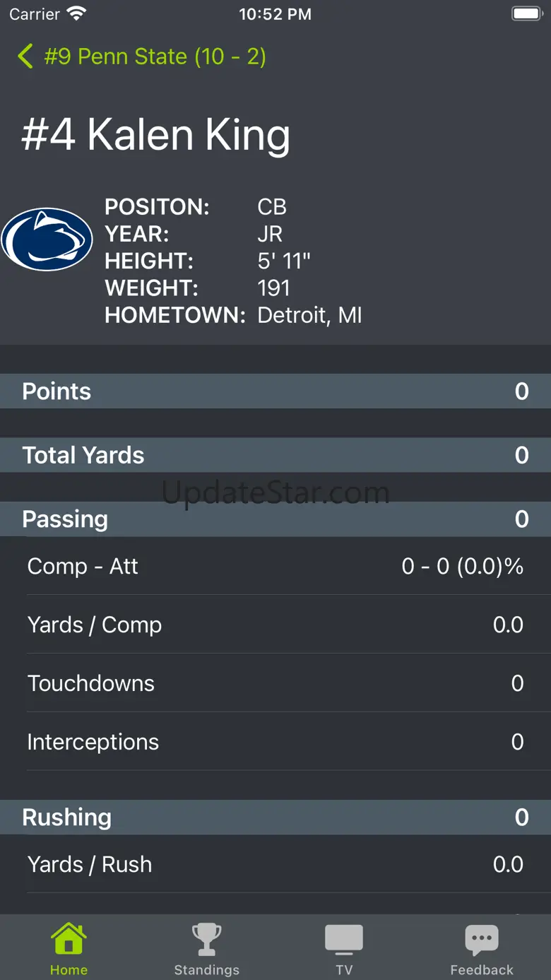This screenshot has height=980, width=551.
Task: Tap the Standings trophy icon
Action: tap(207, 940)
